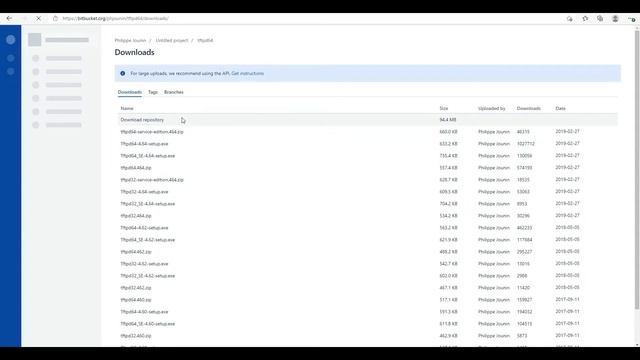Screen dimensions: 640x360
Task: Click the Downloads page heading
Action: point(134,52)
